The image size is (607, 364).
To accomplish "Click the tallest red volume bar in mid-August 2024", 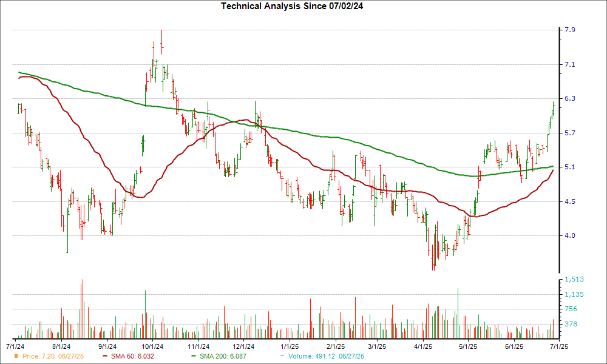I will [83, 309].
